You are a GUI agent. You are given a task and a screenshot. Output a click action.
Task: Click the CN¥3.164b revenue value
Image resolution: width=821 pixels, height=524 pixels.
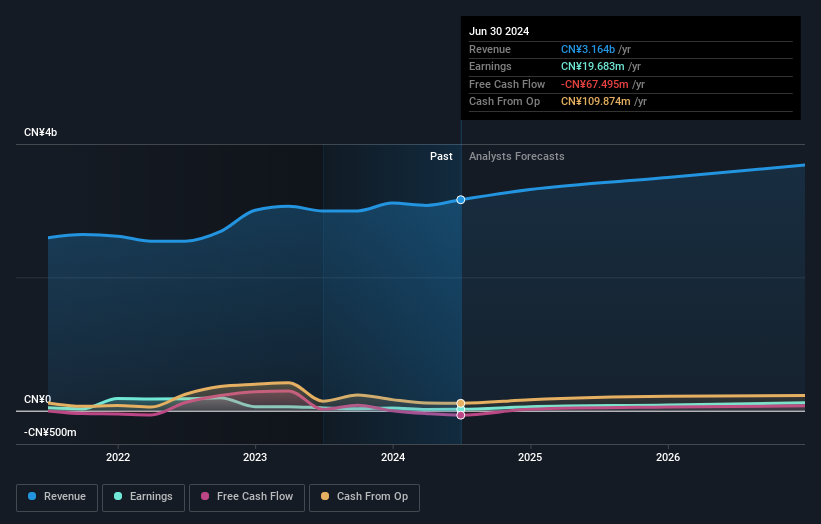[588, 49]
